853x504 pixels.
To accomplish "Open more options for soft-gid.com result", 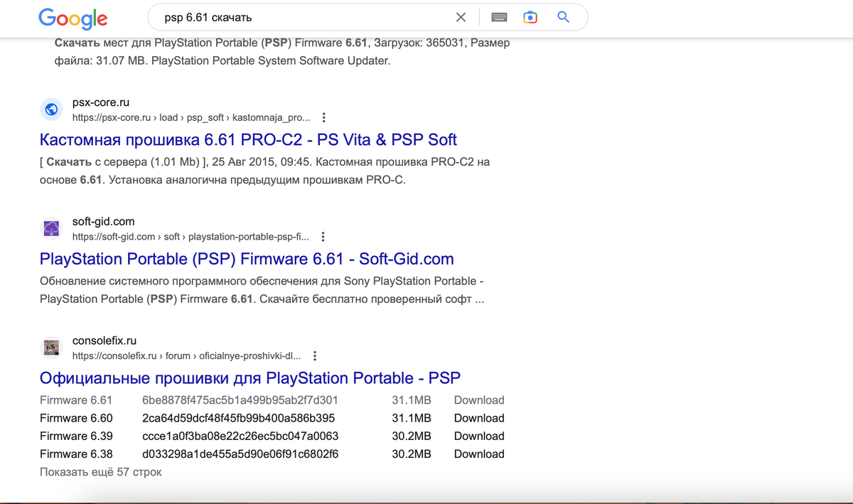I will click(x=323, y=237).
